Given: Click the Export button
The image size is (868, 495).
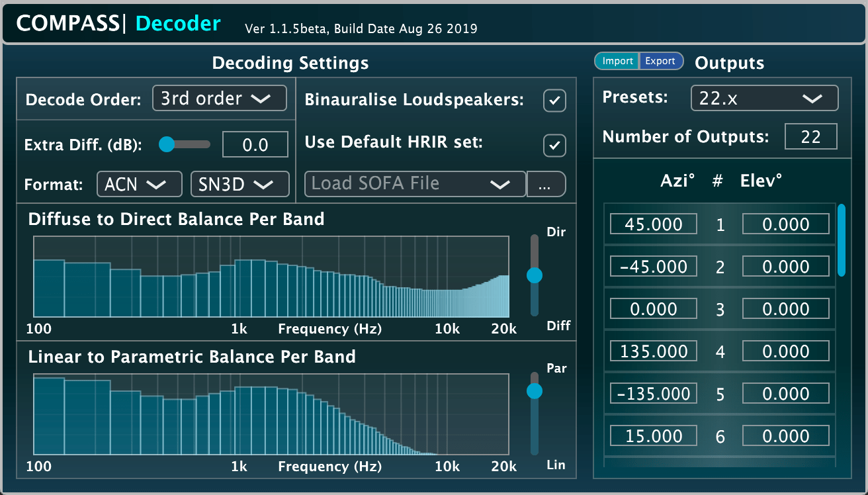Looking at the screenshot, I should pos(660,61).
